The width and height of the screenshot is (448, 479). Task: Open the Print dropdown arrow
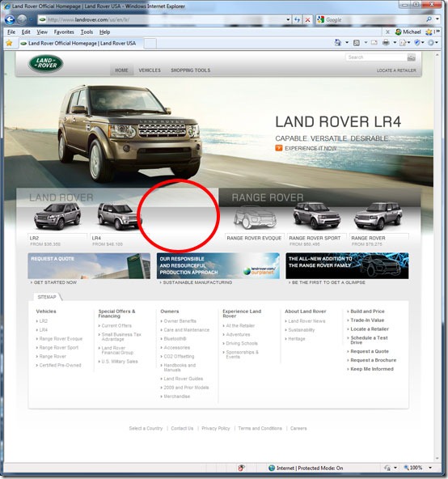click(395, 42)
